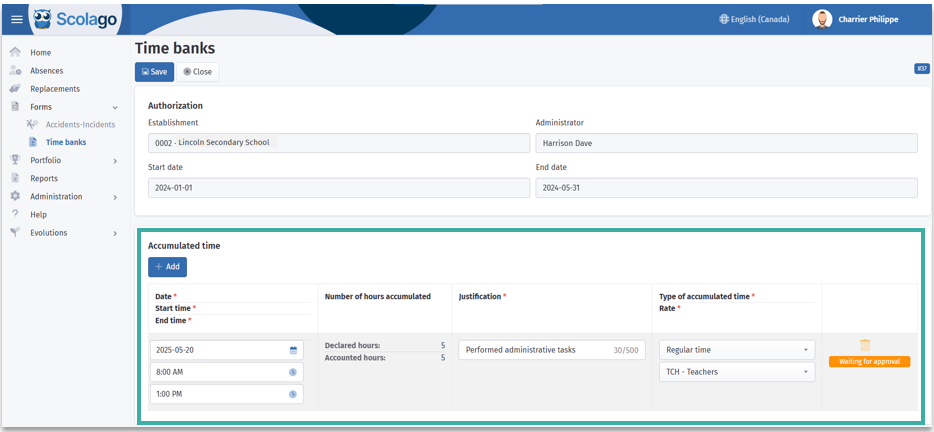The image size is (934, 432).
Task: Click the End date field 2024-05-31
Action: (726, 188)
